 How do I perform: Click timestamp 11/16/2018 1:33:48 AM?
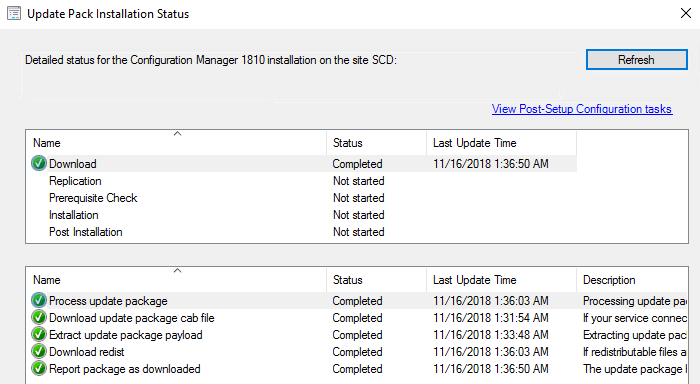(x=491, y=335)
